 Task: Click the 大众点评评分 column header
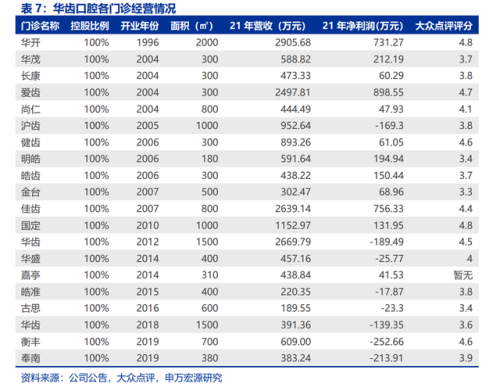[444, 26]
